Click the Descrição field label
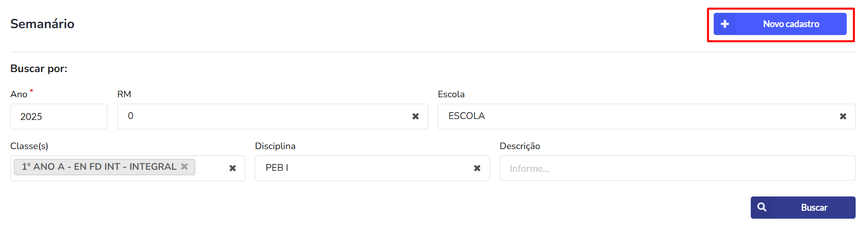The image size is (868, 233). [520, 146]
